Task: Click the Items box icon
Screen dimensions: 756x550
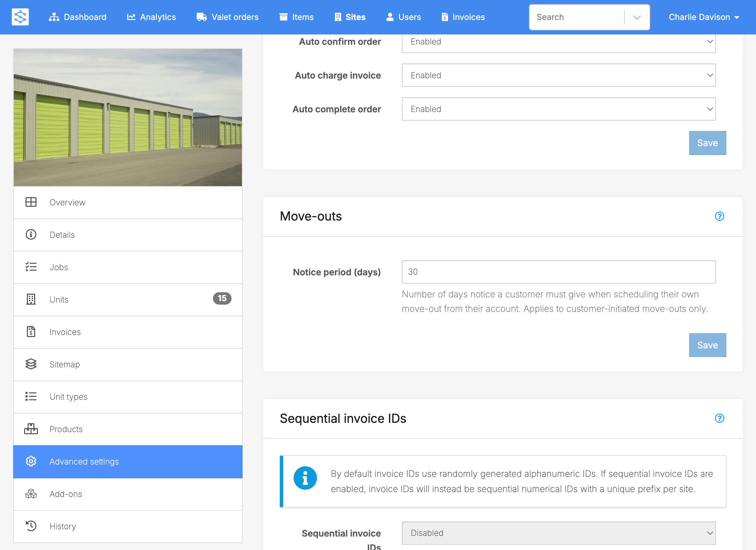Action: [283, 17]
